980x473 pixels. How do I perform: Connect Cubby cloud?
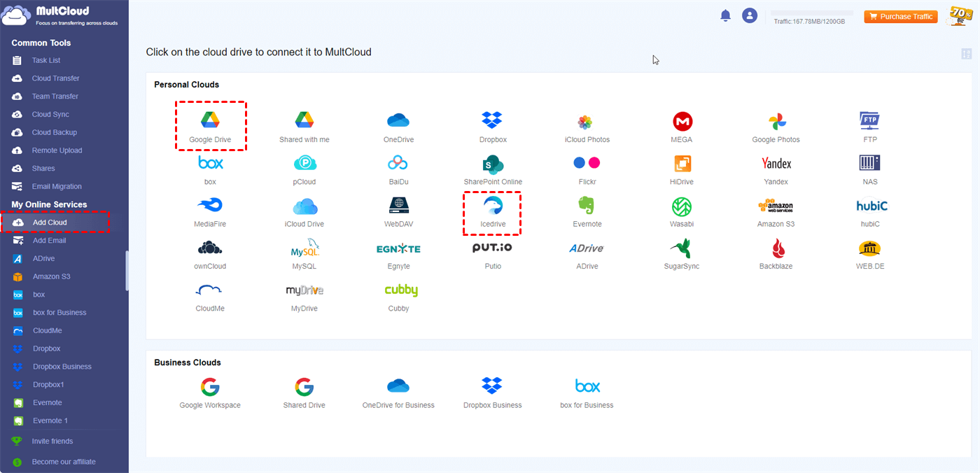400,297
